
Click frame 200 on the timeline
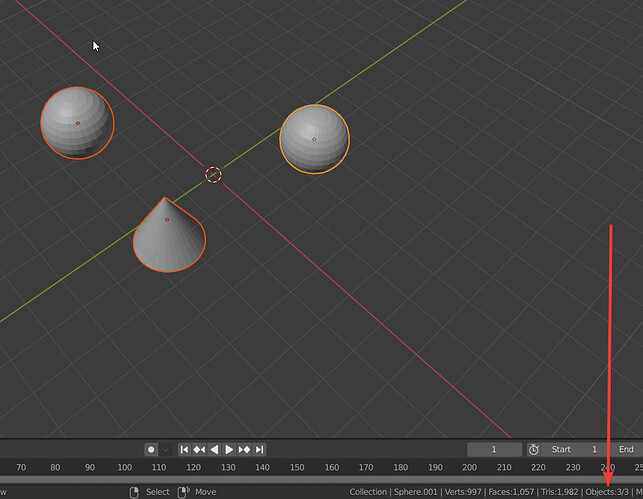470,467
